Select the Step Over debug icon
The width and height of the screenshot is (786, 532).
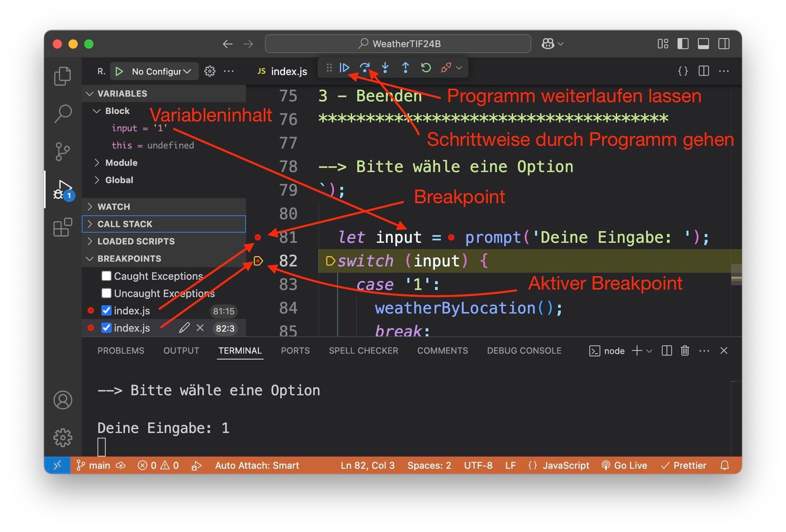point(365,68)
